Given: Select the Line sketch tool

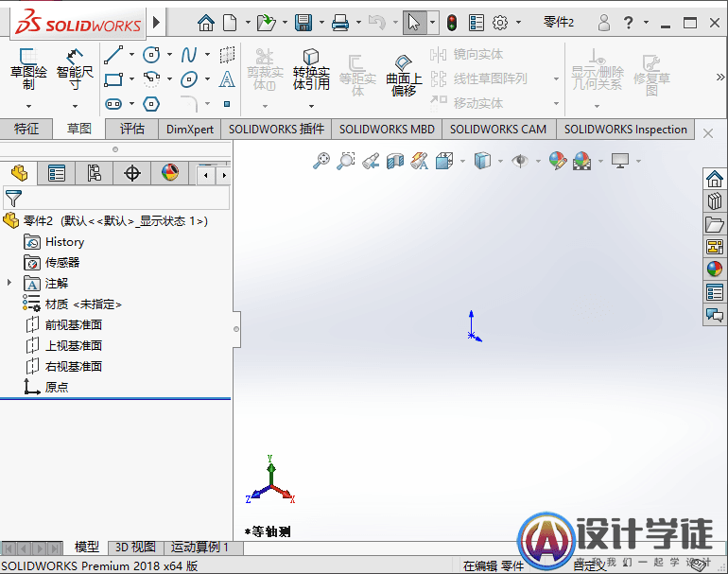Looking at the screenshot, I should click(x=113, y=55).
